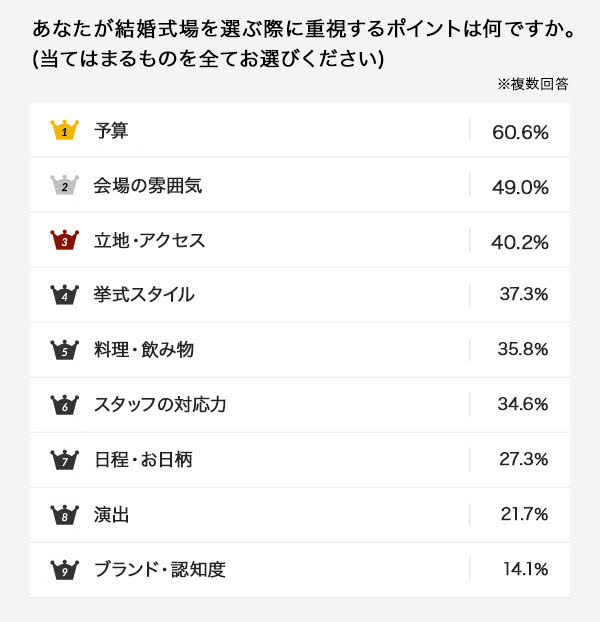Select the 予算 label
Image resolution: width=600 pixels, height=622 pixels.
tap(111, 130)
